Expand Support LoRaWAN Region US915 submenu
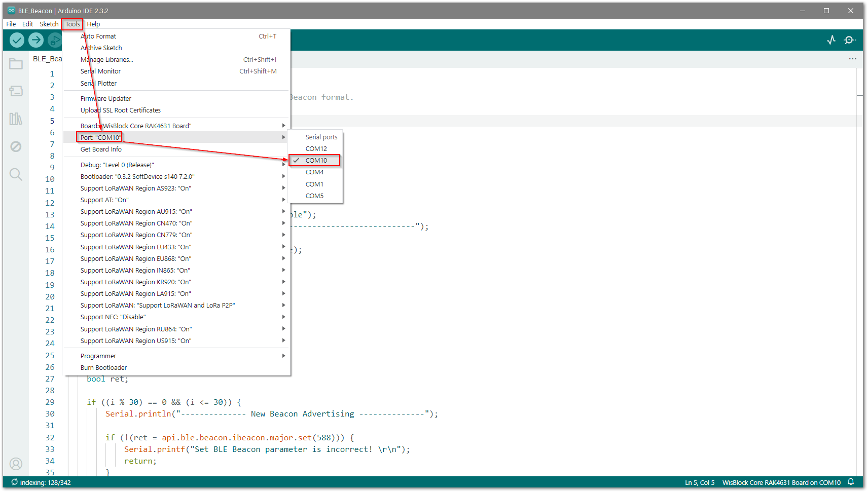 176,340
